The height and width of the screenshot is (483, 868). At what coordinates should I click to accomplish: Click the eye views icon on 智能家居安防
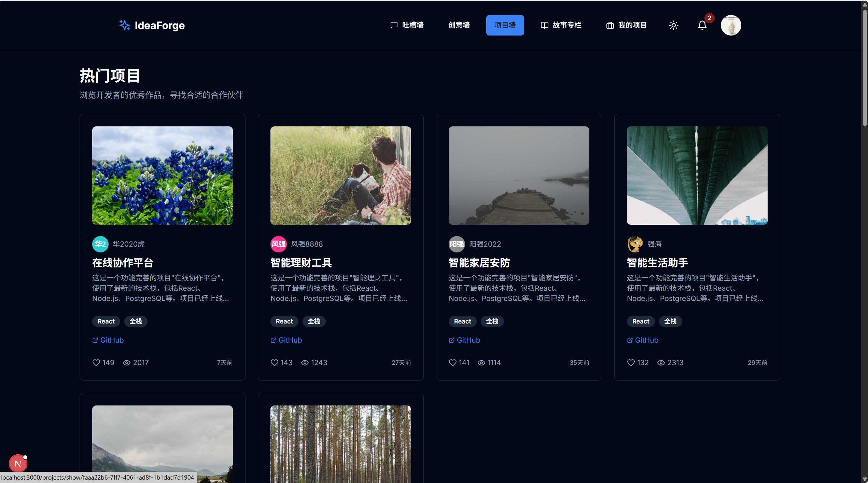click(481, 362)
